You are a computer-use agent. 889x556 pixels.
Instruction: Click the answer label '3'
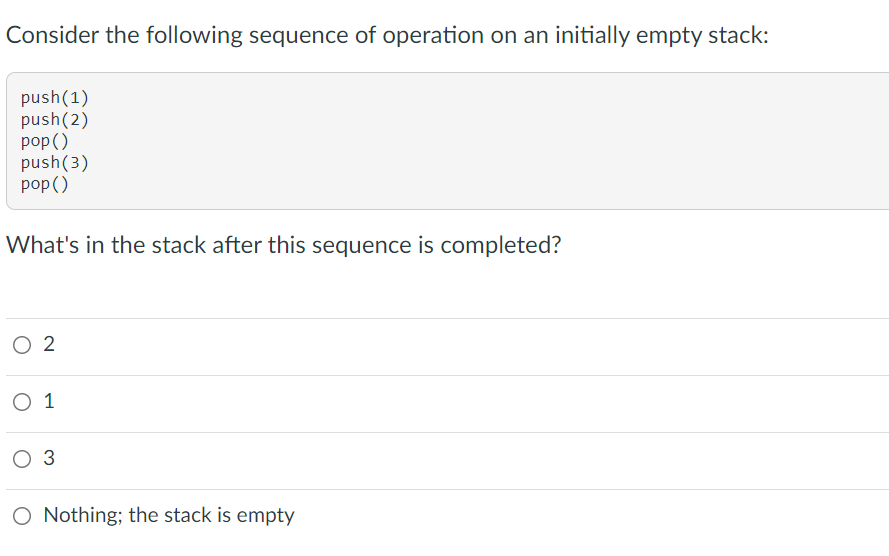pyautogui.click(x=49, y=458)
